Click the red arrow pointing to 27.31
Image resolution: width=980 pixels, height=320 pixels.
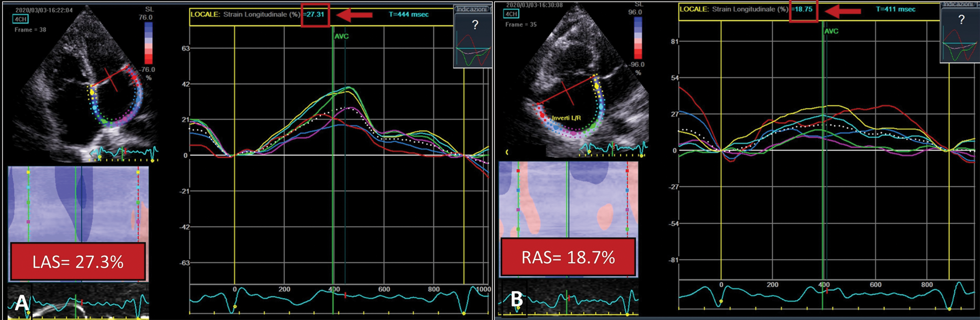click(354, 15)
